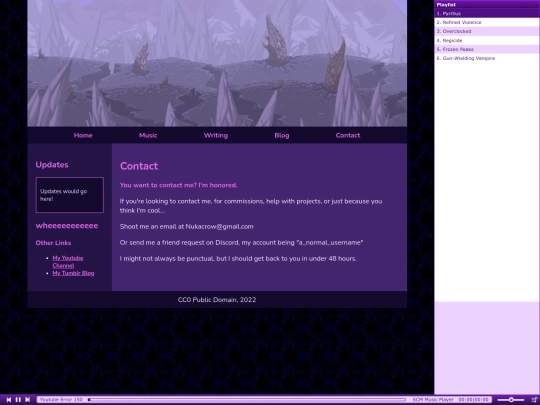Play Regicide from the playlist
The image size is (540, 405).
click(487, 40)
